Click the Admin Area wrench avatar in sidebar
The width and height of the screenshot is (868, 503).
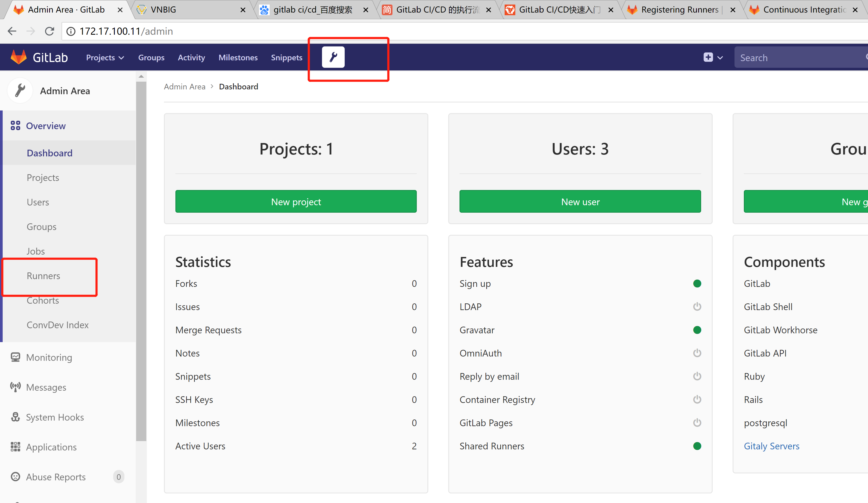[x=20, y=90]
